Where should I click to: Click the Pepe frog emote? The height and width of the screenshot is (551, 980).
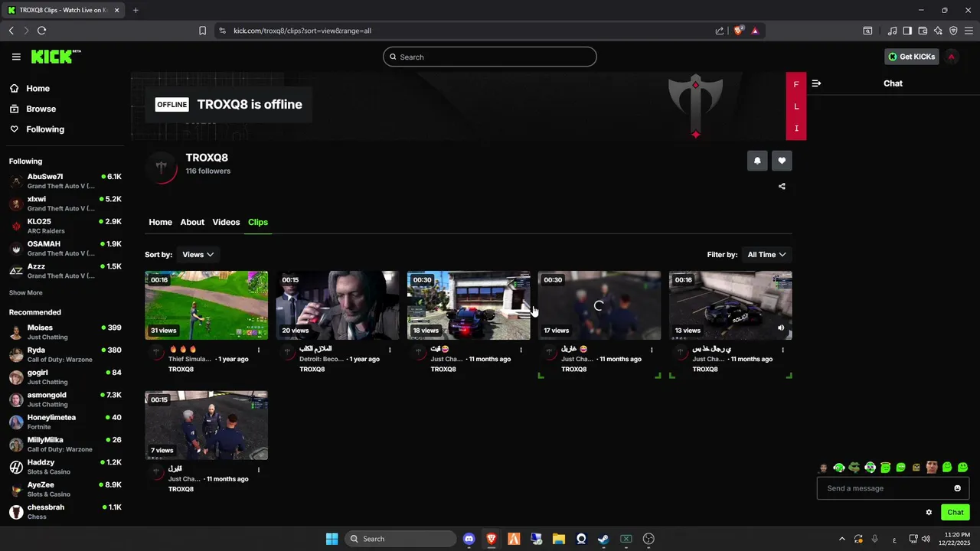point(854,468)
